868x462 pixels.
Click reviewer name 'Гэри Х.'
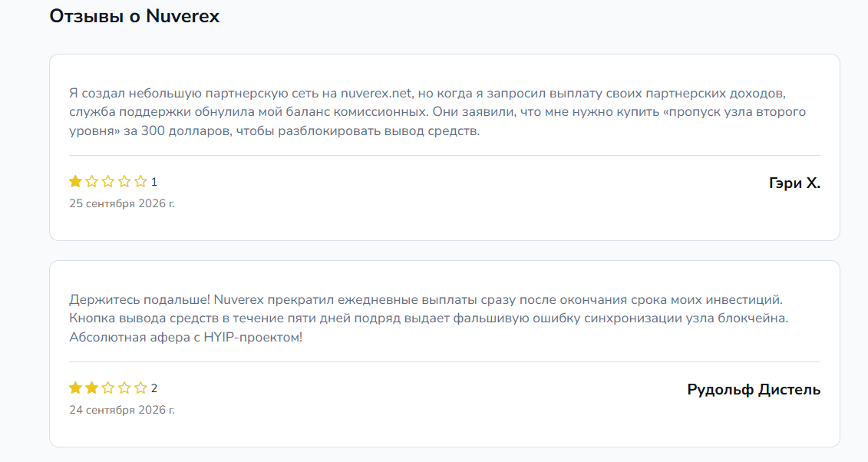tap(794, 183)
